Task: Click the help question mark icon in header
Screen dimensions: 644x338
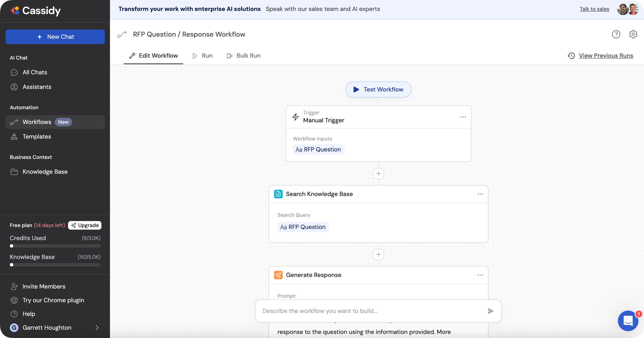Action: tap(616, 34)
